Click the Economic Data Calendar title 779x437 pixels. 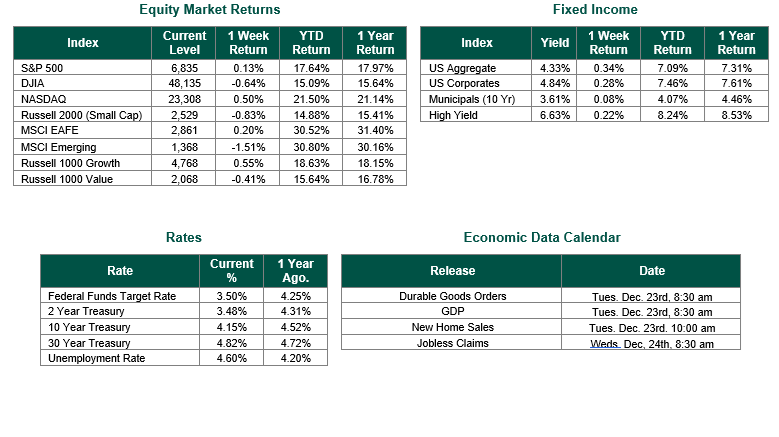[x=542, y=238]
